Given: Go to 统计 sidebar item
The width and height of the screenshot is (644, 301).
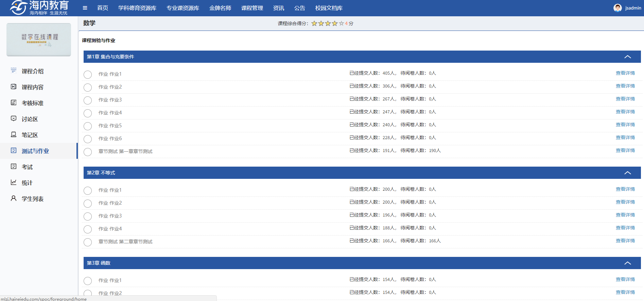Looking at the screenshot, I should point(27,183).
